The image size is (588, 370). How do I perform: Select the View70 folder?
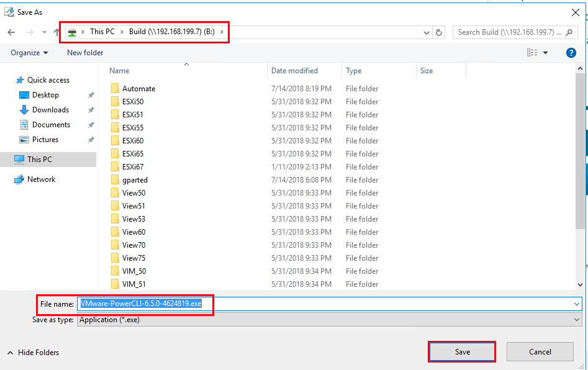[133, 245]
